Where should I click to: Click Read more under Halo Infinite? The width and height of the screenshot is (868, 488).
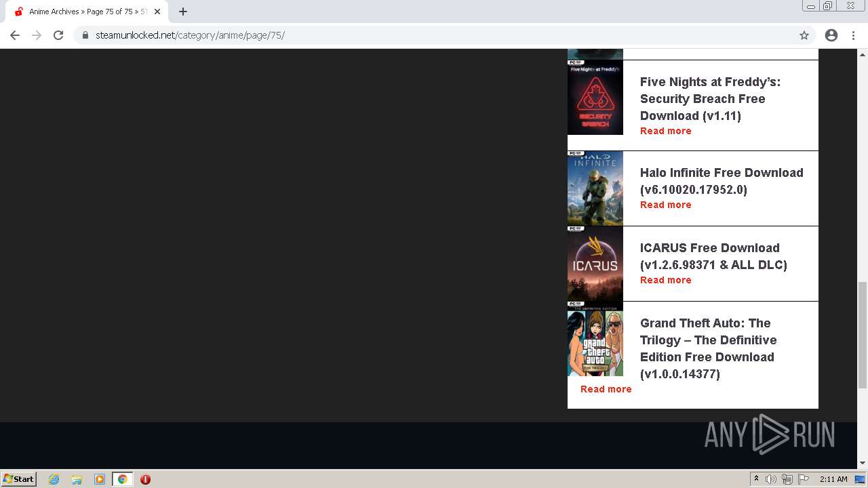point(666,205)
